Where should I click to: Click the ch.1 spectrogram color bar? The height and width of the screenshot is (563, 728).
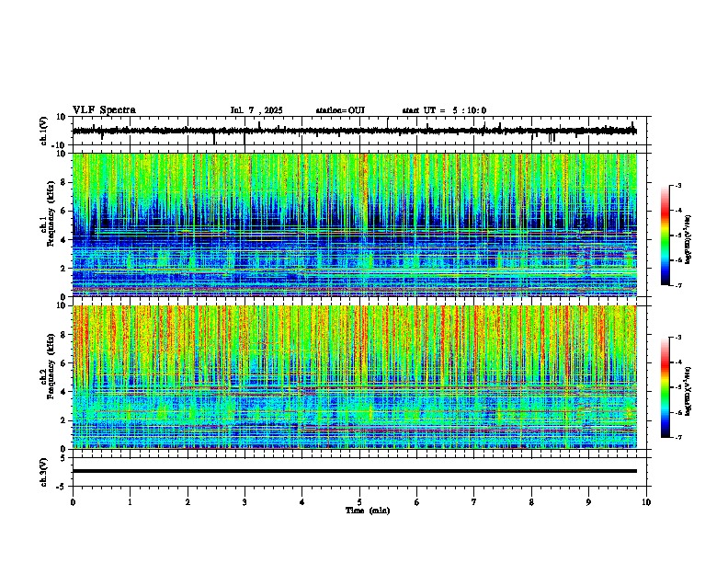(x=665, y=236)
